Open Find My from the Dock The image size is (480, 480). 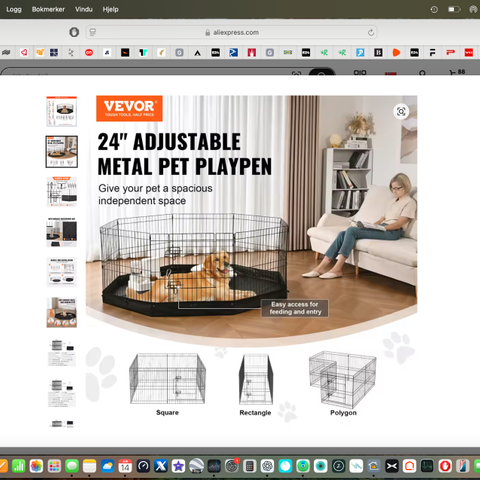pyautogui.click(x=303, y=466)
